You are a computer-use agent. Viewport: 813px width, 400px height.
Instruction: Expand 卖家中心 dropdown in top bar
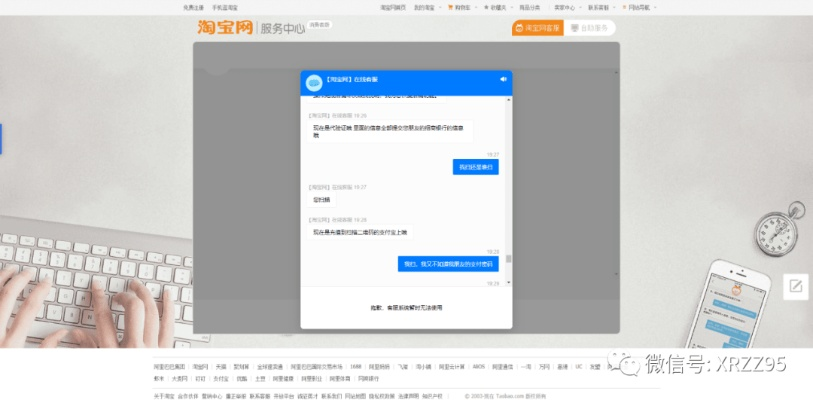[x=567, y=8]
